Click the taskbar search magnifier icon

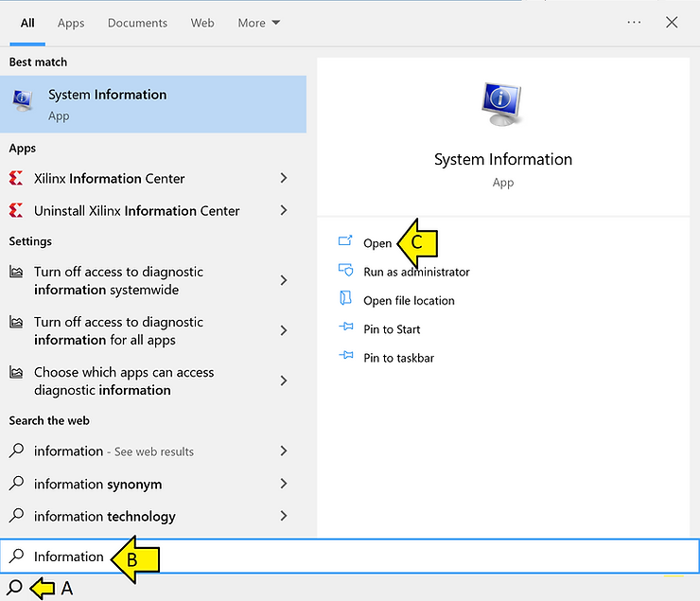(x=14, y=587)
